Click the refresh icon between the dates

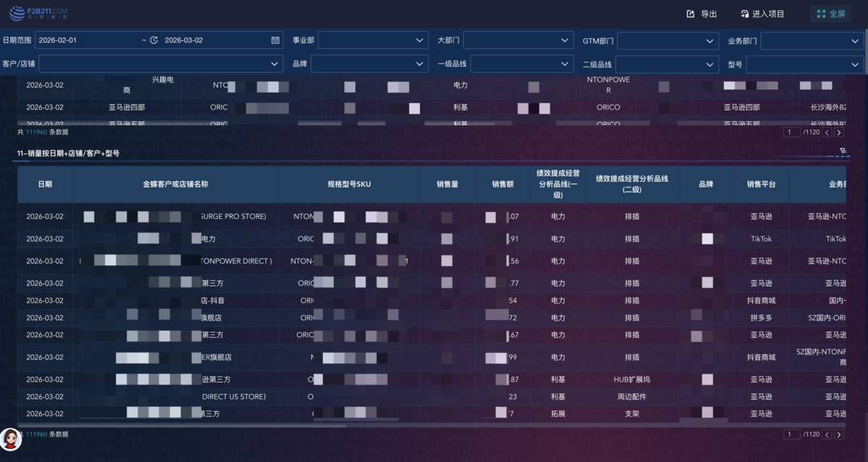(153, 40)
